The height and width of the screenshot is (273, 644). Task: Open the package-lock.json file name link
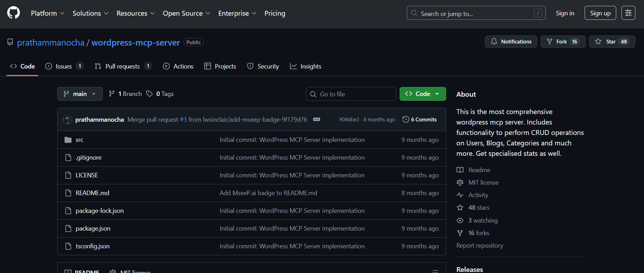[100, 211]
